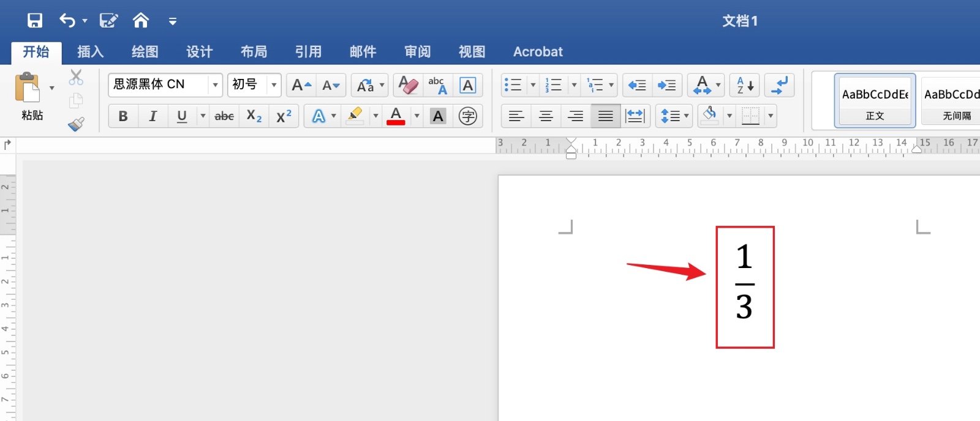Open the 审阅 tab
The image size is (980, 421).
(418, 52)
